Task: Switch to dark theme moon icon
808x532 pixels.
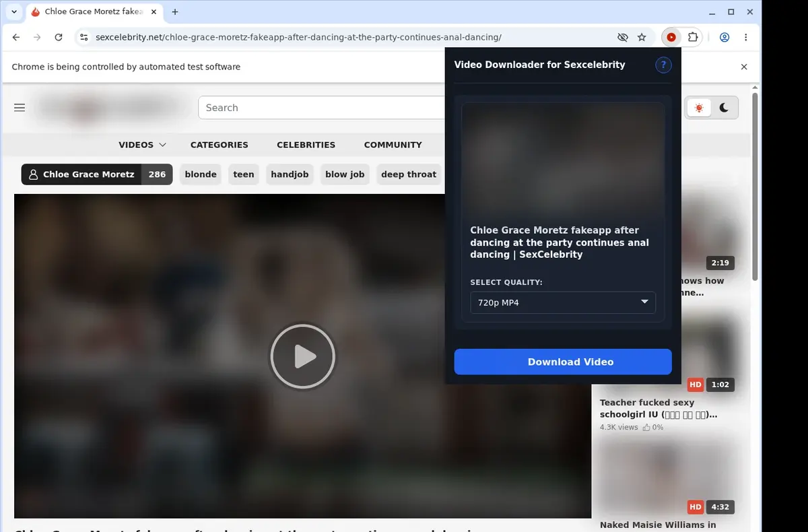Action: tap(725, 108)
